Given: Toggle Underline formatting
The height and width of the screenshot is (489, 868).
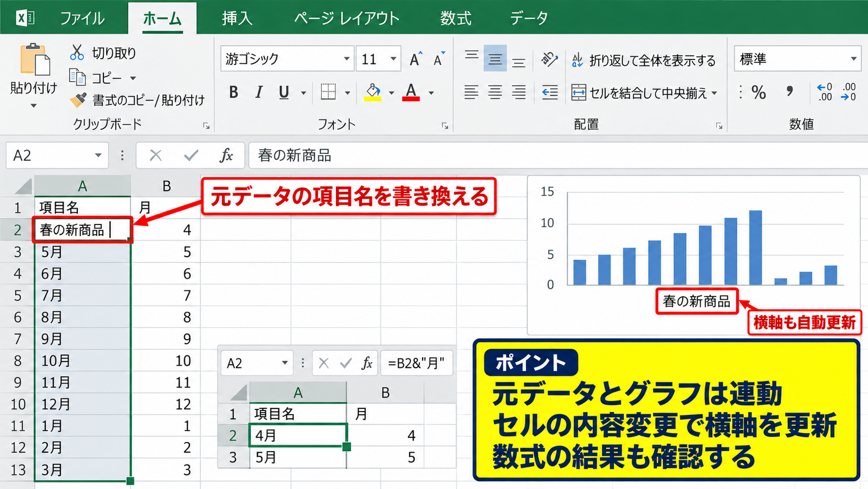Looking at the screenshot, I should (x=283, y=92).
